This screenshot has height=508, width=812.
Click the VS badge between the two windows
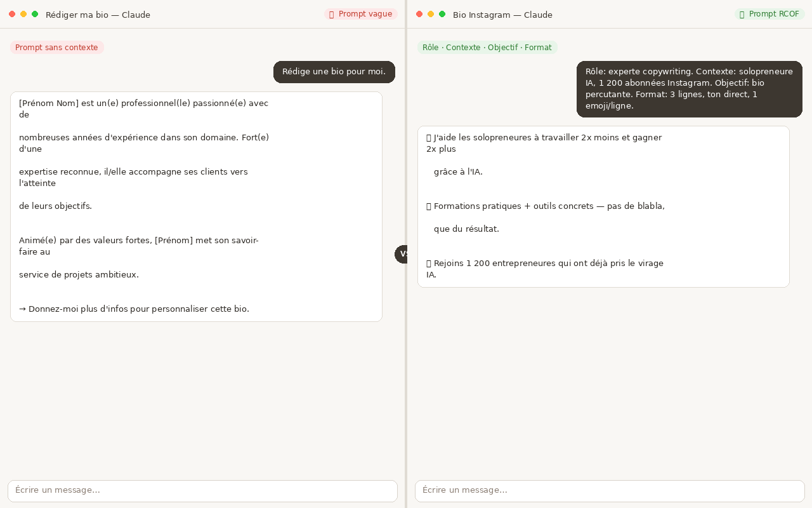pyautogui.click(x=402, y=254)
